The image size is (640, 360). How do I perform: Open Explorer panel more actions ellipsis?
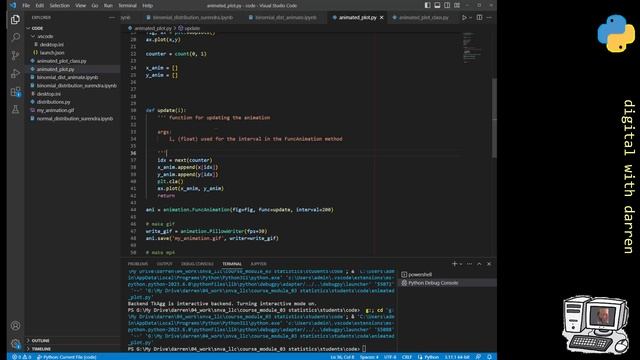111,18
